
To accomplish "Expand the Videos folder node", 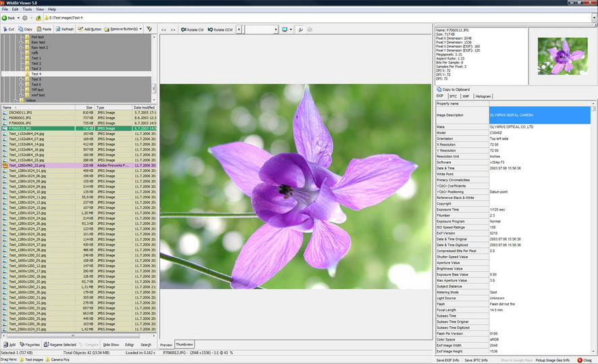I will [x=15, y=100].
